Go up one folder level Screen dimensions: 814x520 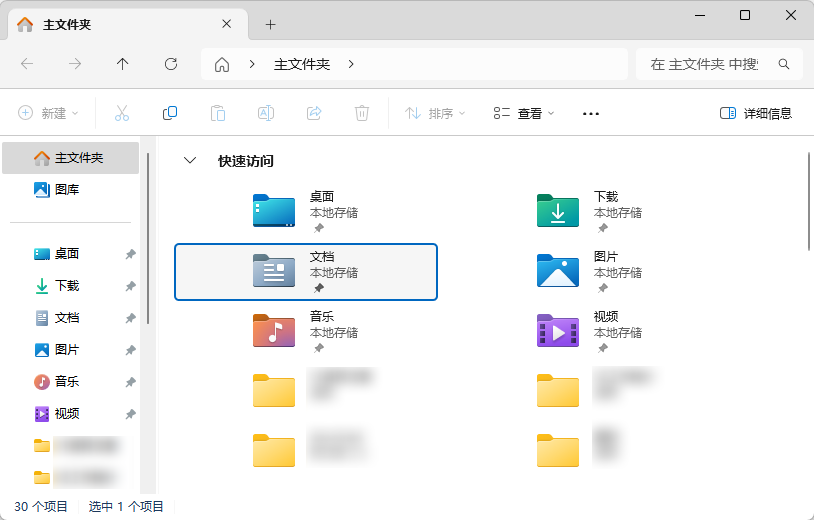(x=123, y=64)
